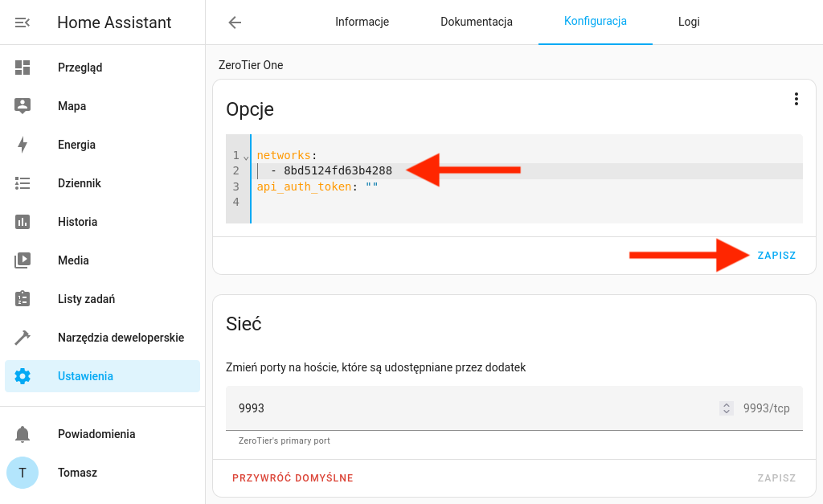Open Tomasz user profile

[x=77, y=473]
